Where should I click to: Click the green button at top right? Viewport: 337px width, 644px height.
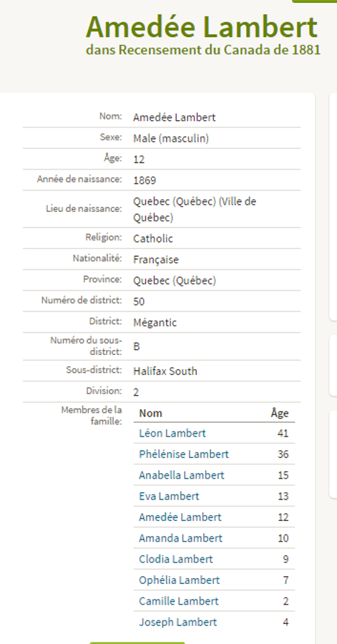click(314, 1)
